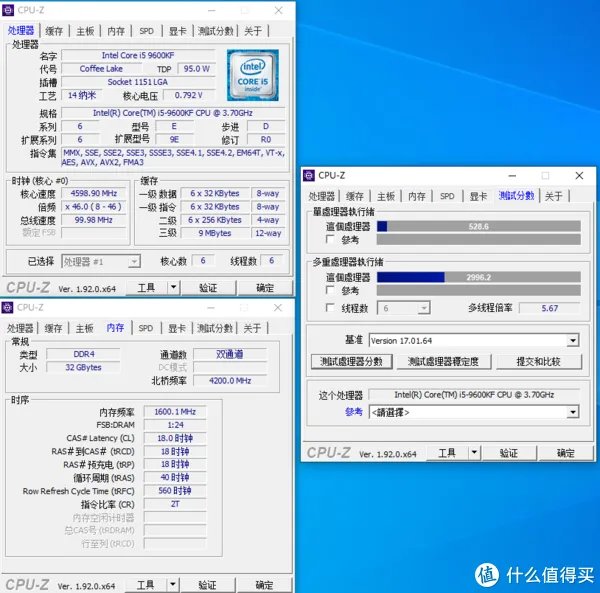Select 内存 tab in benchmark window
This screenshot has height=593, width=600.
tap(417, 196)
